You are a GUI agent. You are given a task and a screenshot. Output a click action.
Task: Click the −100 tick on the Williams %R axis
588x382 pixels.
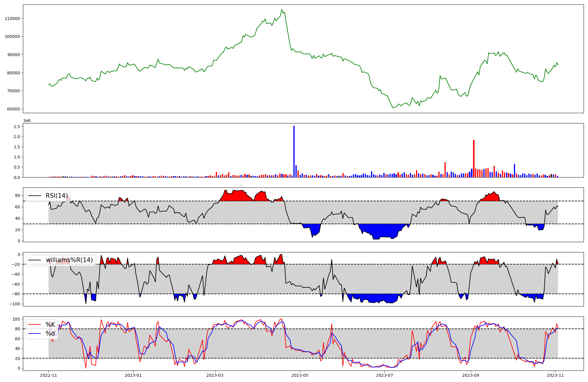click(x=14, y=304)
